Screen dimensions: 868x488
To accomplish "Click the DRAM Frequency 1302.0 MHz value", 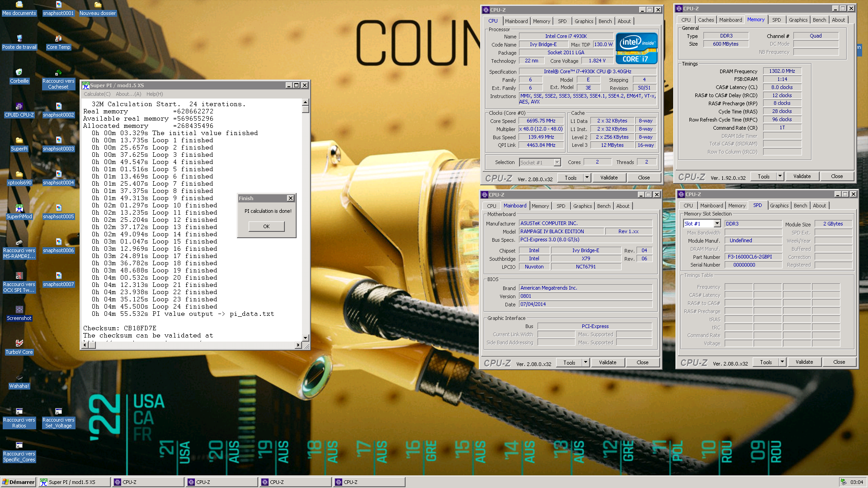I will pyautogui.click(x=782, y=71).
